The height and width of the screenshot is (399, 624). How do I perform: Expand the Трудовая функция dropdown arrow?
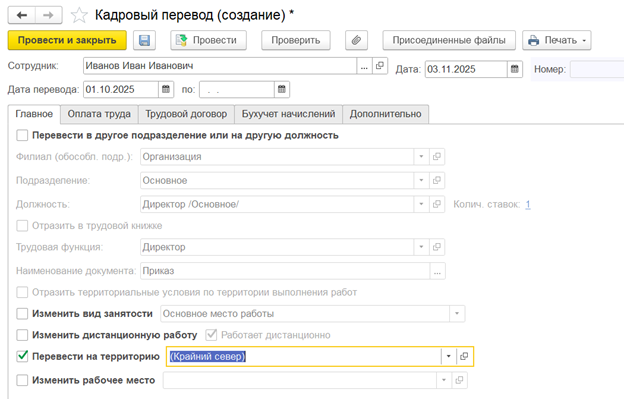(421, 247)
